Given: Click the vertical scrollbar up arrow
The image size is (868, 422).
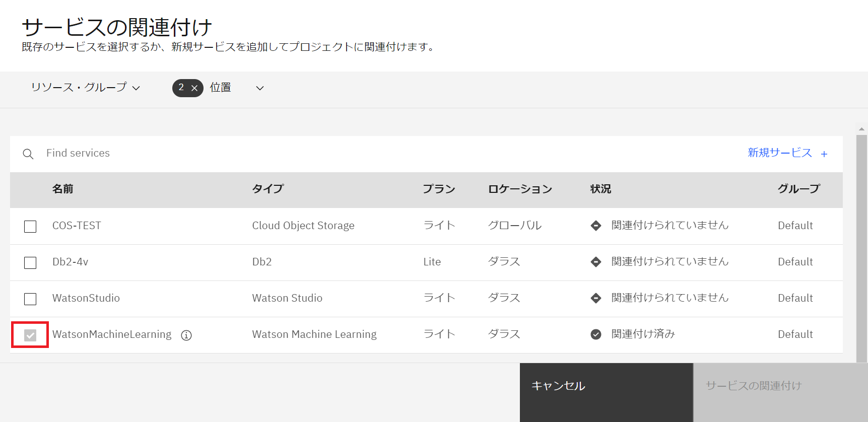Looking at the screenshot, I should click(861, 129).
